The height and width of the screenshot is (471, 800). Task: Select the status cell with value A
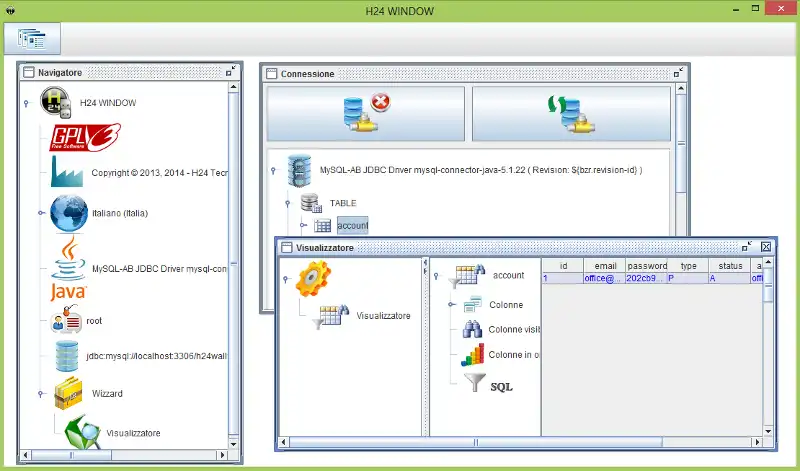pyautogui.click(x=730, y=278)
